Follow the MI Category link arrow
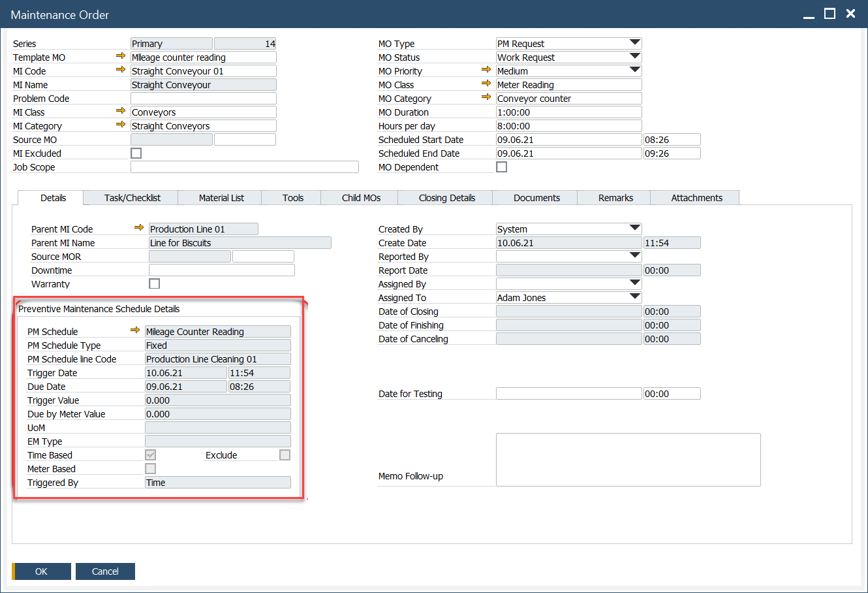The width and height of the screenshot is (868, 593). (121, 125)
